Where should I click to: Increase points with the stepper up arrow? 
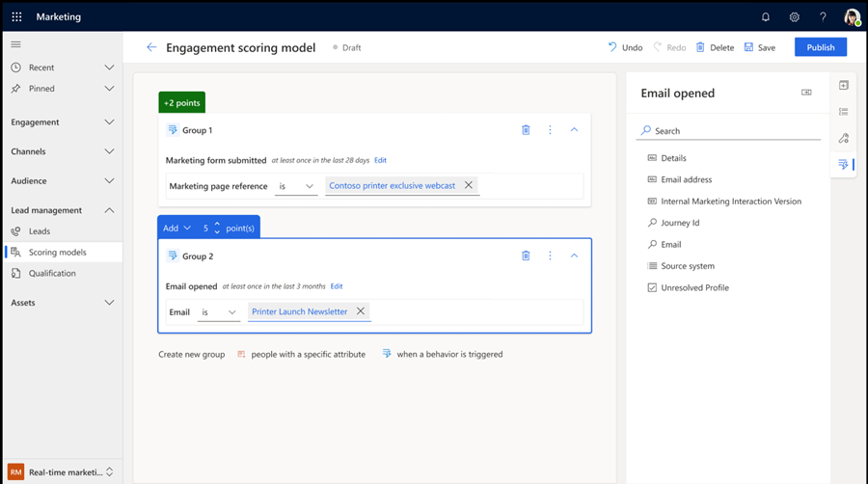click(217, 224)
